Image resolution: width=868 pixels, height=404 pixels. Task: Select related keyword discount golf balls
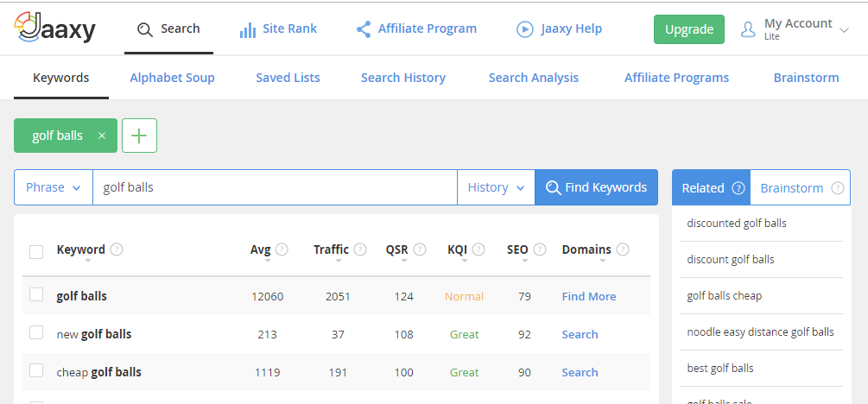730,260
